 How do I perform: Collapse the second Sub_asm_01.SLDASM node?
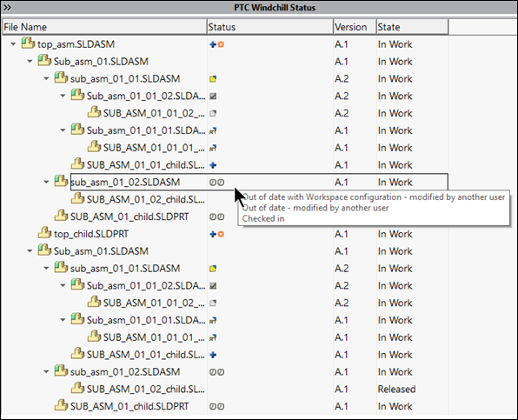(30, 250)
